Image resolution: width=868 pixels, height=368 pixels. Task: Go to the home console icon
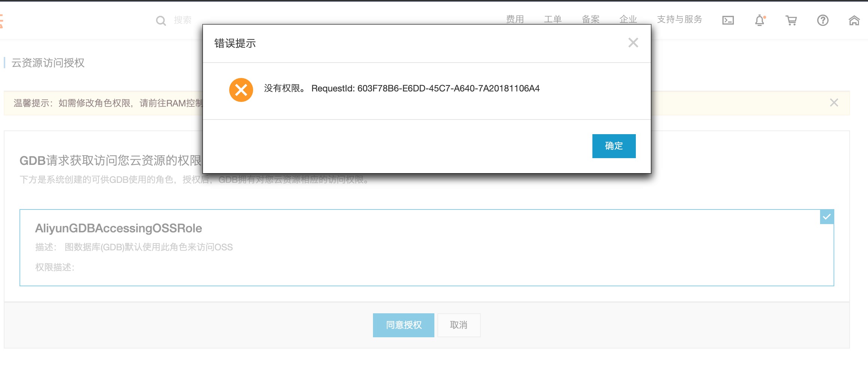(x=854, y=20)
